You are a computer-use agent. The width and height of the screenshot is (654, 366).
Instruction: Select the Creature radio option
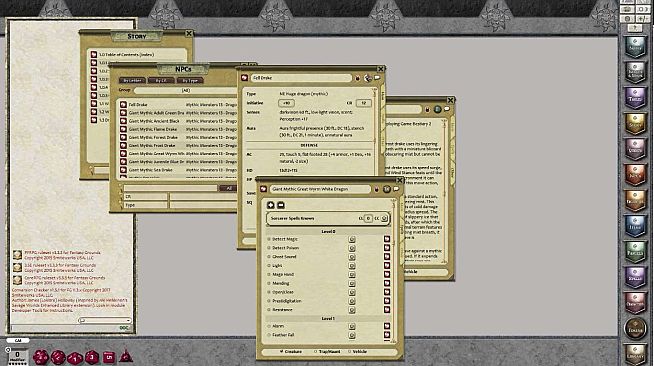click(x=290, y=352)
